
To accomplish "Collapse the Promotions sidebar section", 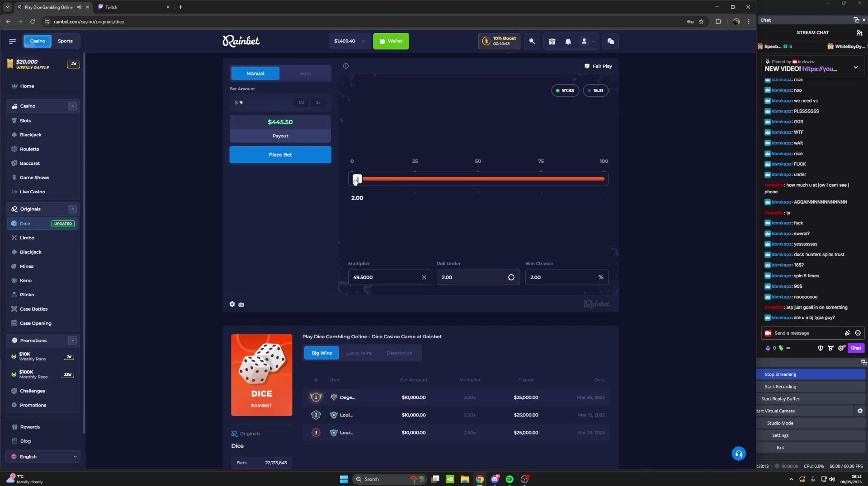I will tap(72, 341).
